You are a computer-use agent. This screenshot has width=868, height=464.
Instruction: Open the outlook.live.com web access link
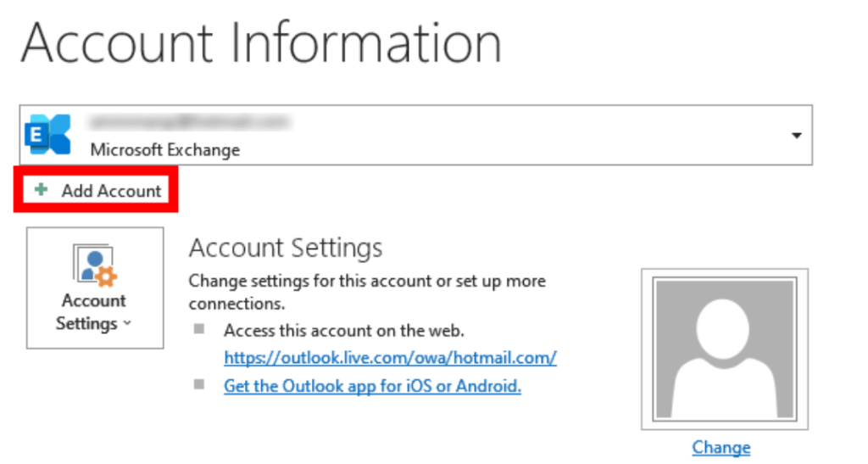click(390, 358)
